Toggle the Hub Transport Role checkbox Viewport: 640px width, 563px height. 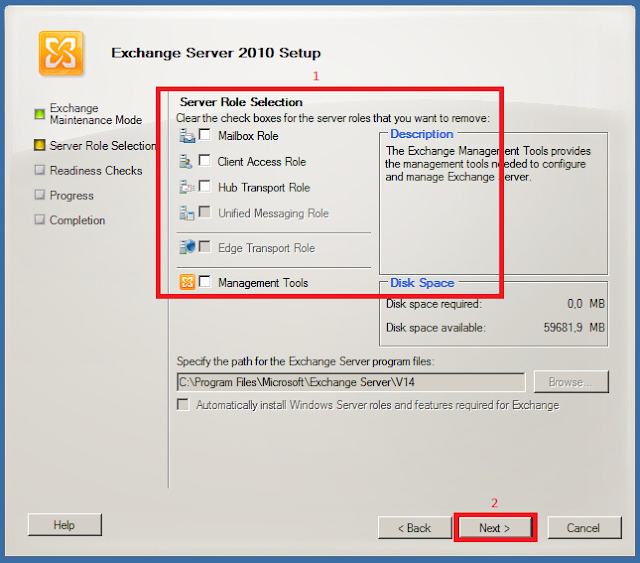[x=204, y=186]
